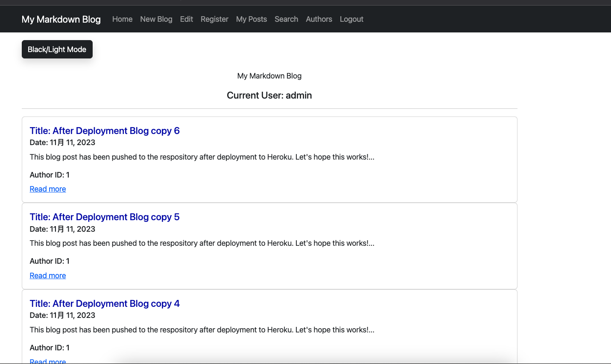This screenshot has width=611, height=364.
Task: Select the Current User: admin heading
Action: coord(269,95)
